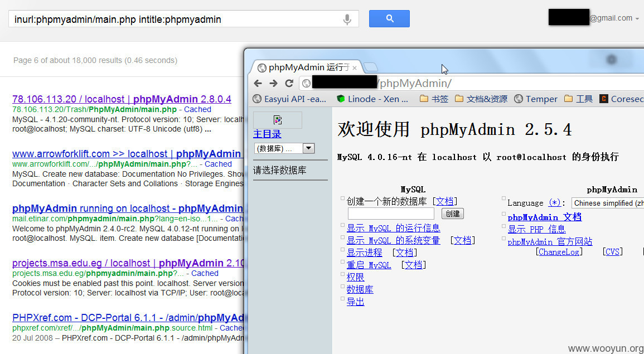Screen dimensions: 644x354
Task: Open the phpMyAdmin 官方网站 link
Action: point(550,241)
